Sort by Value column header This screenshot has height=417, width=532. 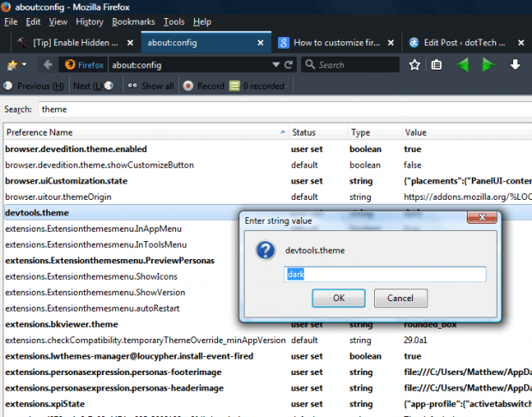pos(467,132)
